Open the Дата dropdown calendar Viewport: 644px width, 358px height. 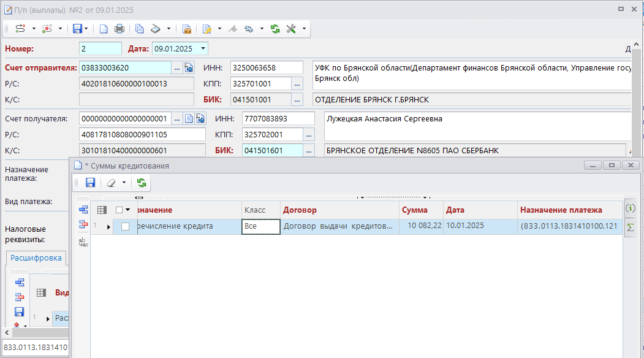pyautogui.click(x=203, y=48)
